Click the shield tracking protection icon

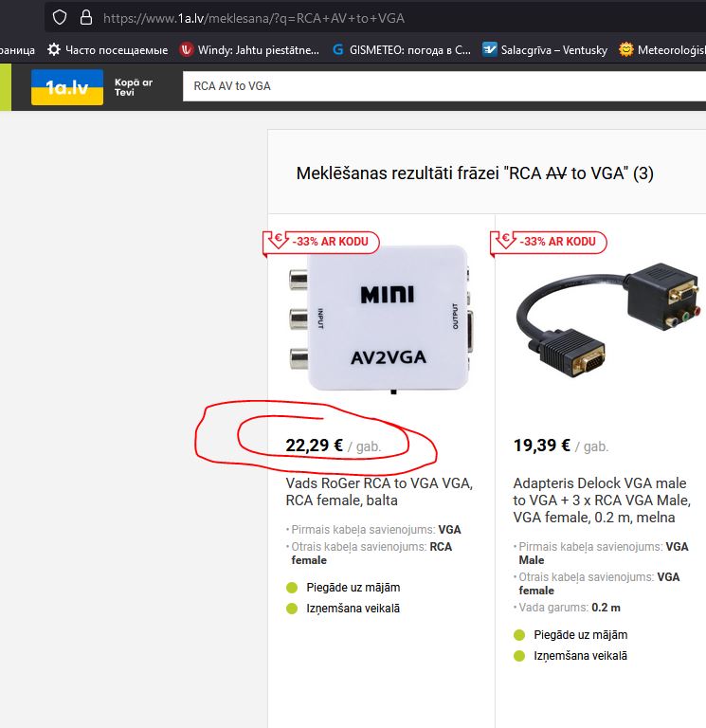click(60, 18)
